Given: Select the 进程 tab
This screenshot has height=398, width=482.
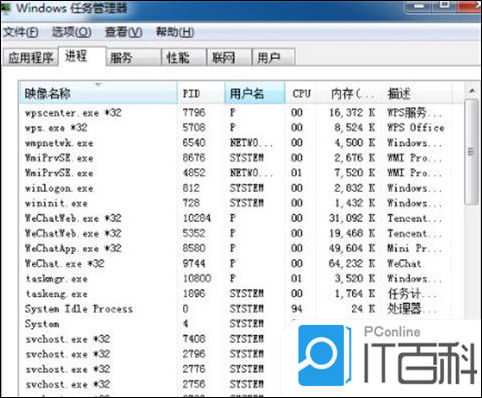Looking at the screenshot, I should coord(82,56).
